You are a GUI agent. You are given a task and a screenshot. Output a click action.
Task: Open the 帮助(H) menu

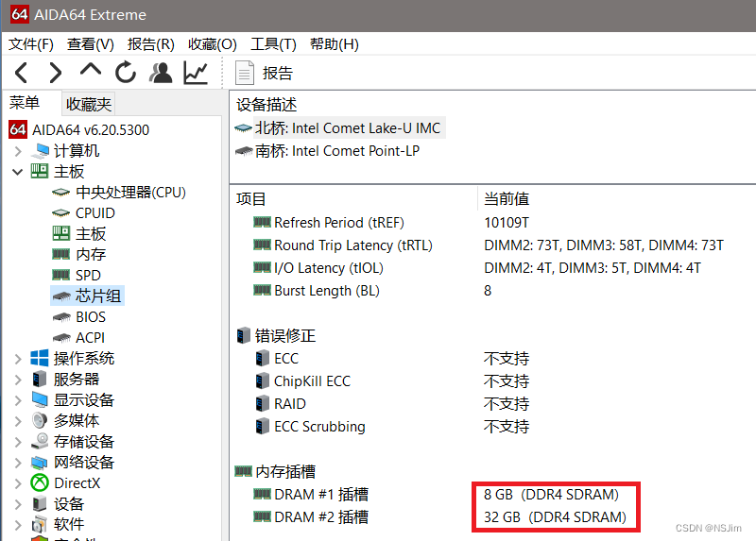coord(335,44)
